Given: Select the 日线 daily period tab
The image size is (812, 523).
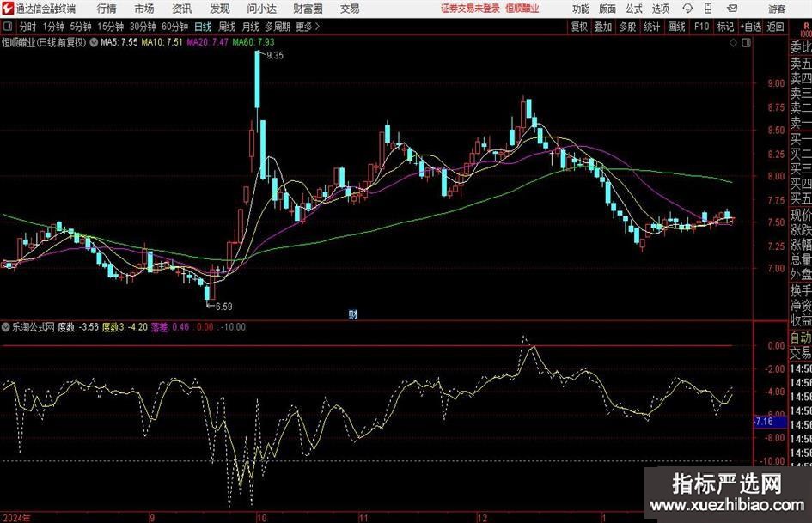Looking at the screenshot, I should point(203,27).
